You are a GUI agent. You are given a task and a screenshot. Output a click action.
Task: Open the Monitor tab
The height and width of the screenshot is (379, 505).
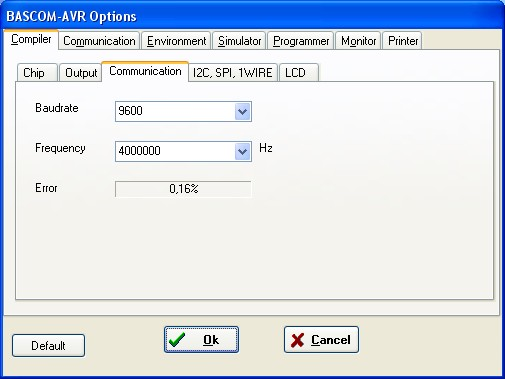pyautogui.click(x=358, y=41)
